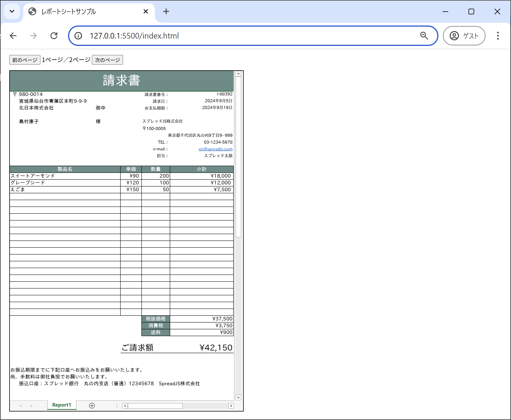The height and width of the screenshot is (420, 511).
Task: Click the vertical scrollbar up arrow
Action: click(x=238, y=74)
